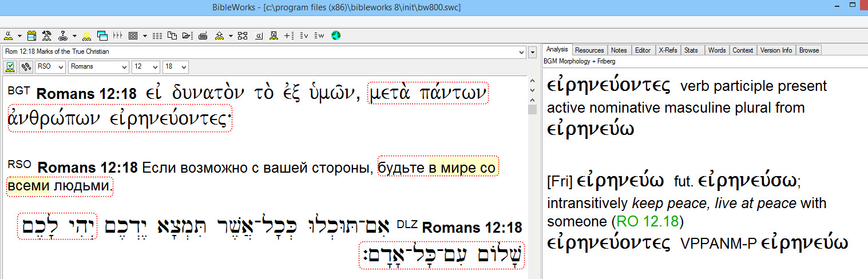Switch to the Browse tab

coord(808,50)
